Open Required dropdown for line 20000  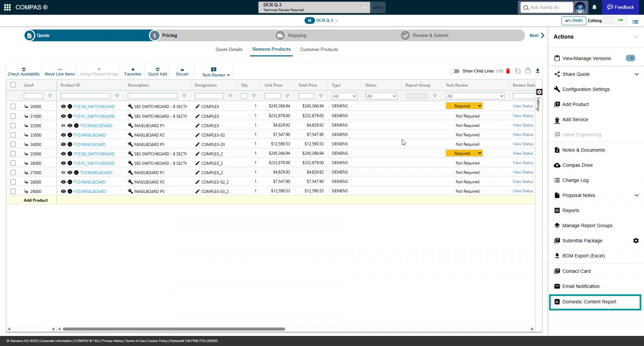(464, 106)
